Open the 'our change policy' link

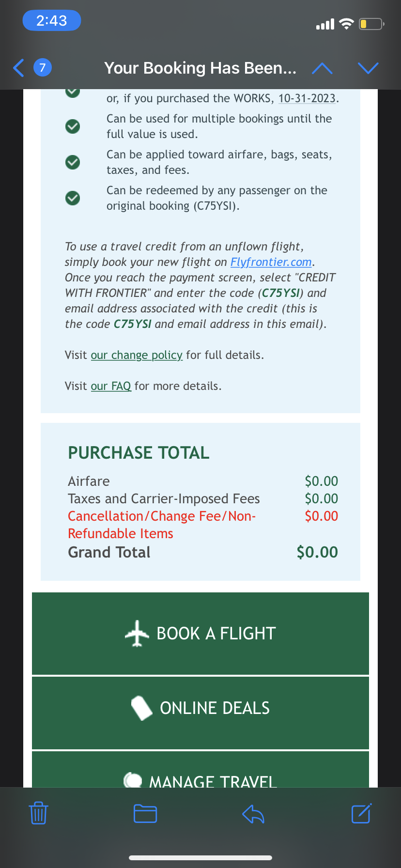137,355
